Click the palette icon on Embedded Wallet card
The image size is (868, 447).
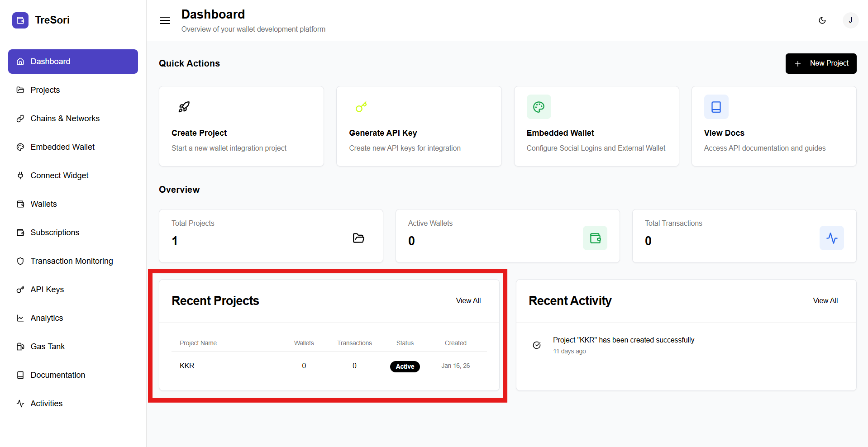point(539,107)
